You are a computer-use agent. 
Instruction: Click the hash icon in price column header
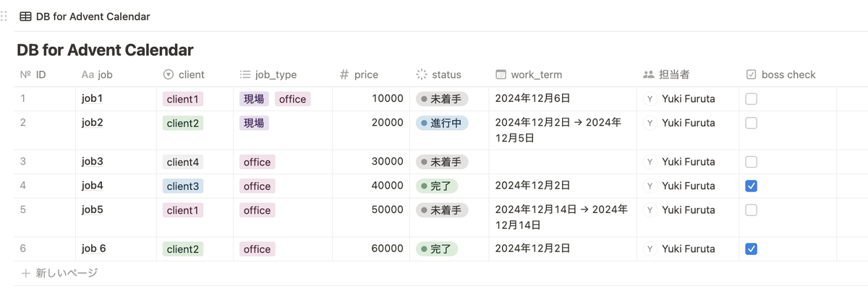click(344, 74)
